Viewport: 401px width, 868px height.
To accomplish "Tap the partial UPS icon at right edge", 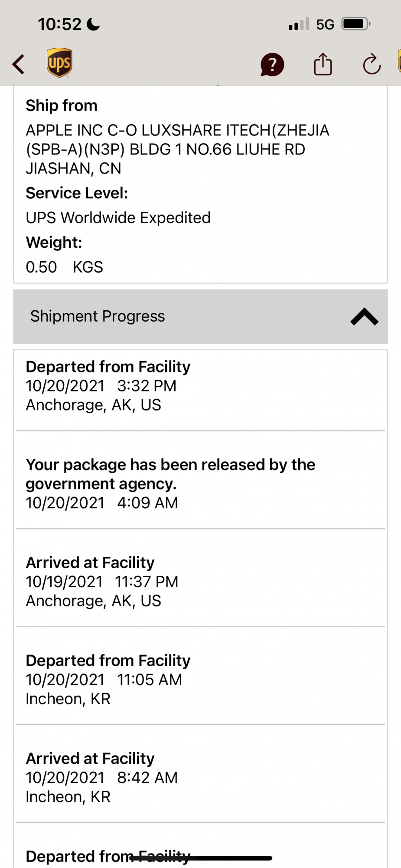I will [398, 62].
